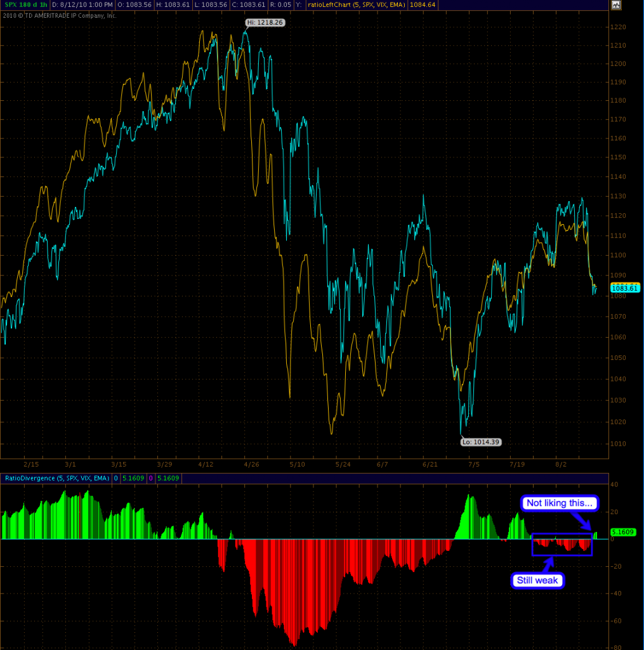The image size is (644, 650).
Task: Click the Lo: 1014.39 price bubble
Action: [x=481, y=442]
